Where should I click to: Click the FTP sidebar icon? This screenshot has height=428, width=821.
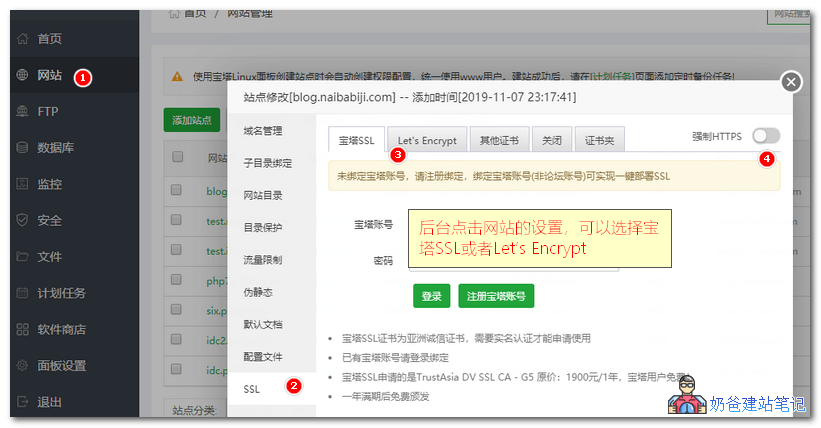tap(21, 112)
